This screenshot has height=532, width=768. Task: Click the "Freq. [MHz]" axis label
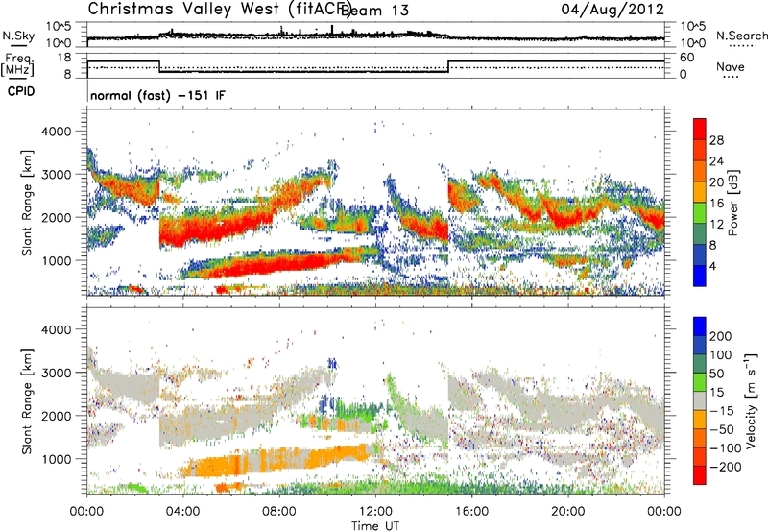click(x=18, y=65)
